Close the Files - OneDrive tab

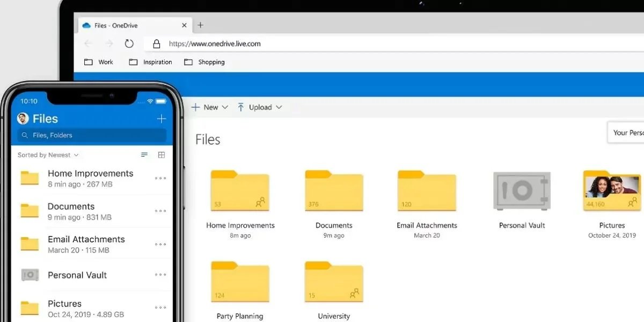(185, 25)
